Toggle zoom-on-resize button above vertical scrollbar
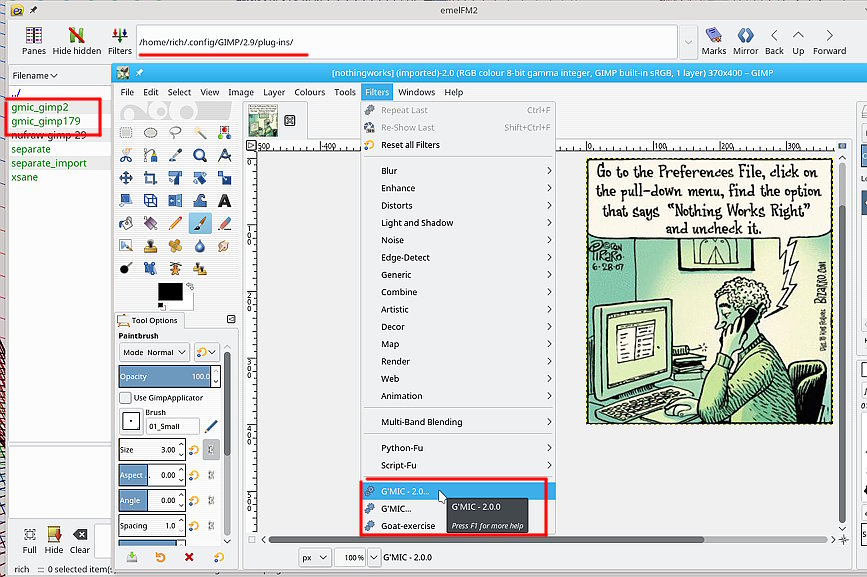Screen dimensions: 867x577 [x=842, y=146]
